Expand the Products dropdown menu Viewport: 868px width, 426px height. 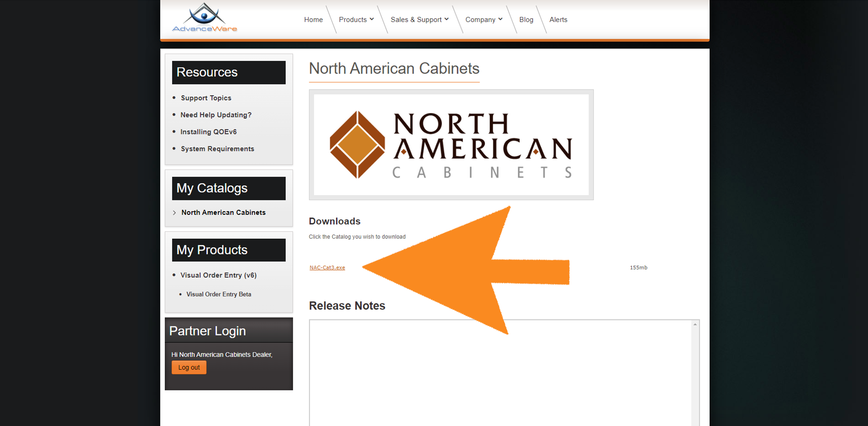[356, 20]
